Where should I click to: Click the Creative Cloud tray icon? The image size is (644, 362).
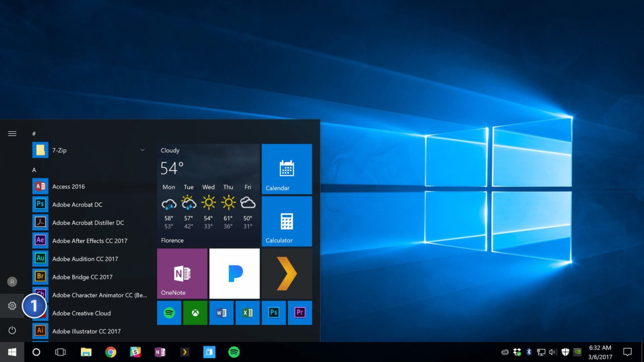click(505, 352)
